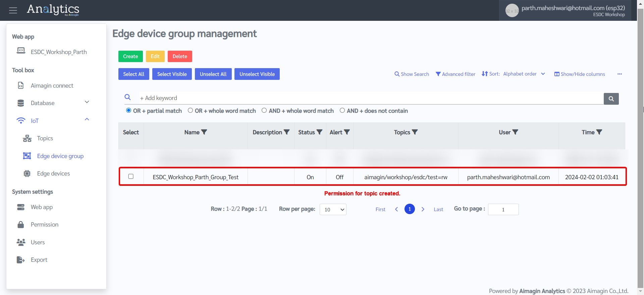The height and width of the screenshot is (295, 644).
Task: Click the Permission lock icon
Action: (x=21, y=225)
